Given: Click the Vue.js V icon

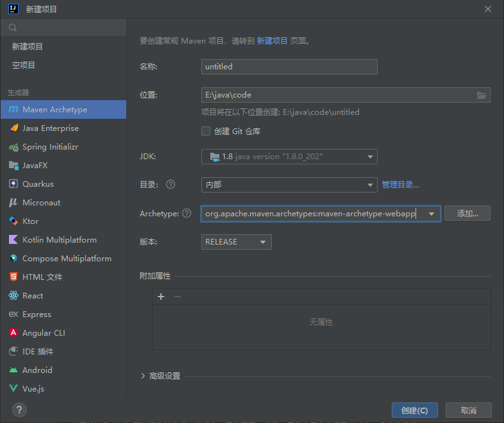Looking at the screenshot, I should tap(13, 388).
